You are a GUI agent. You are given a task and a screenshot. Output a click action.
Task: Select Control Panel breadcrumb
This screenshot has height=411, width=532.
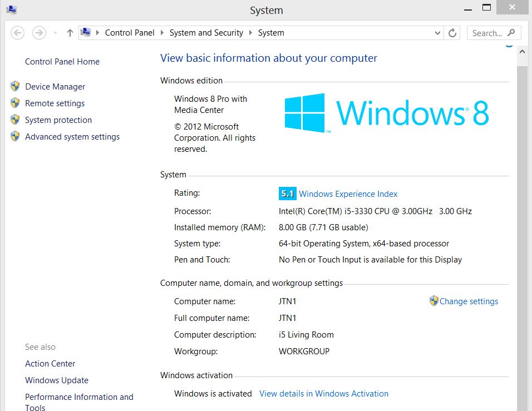[130, 33]
